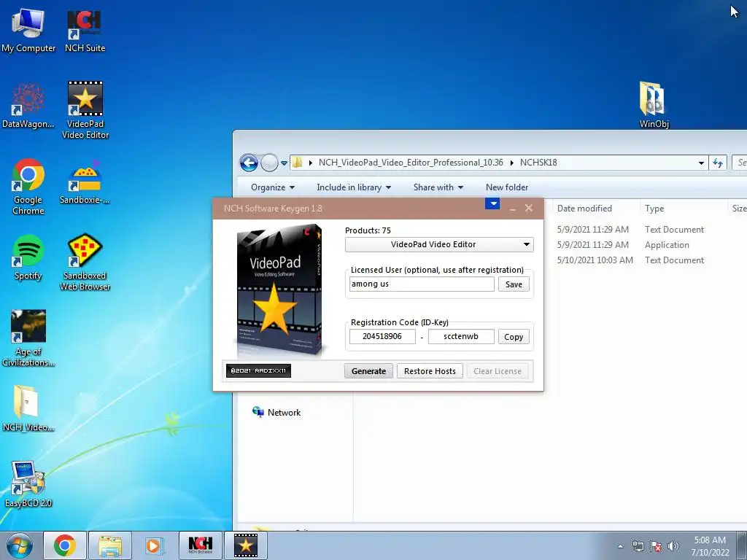Open Include in library menu
747x560 pixels.
[x=354, y=187]
